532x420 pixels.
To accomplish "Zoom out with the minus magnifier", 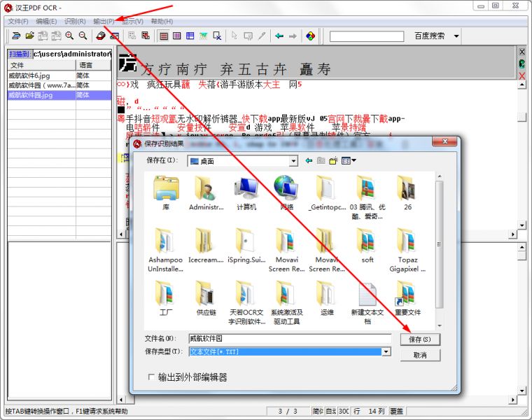I will pos(83,36).
